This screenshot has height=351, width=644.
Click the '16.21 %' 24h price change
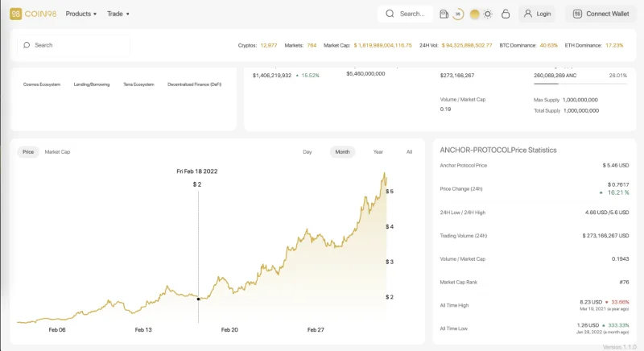(x=617, y=192)
